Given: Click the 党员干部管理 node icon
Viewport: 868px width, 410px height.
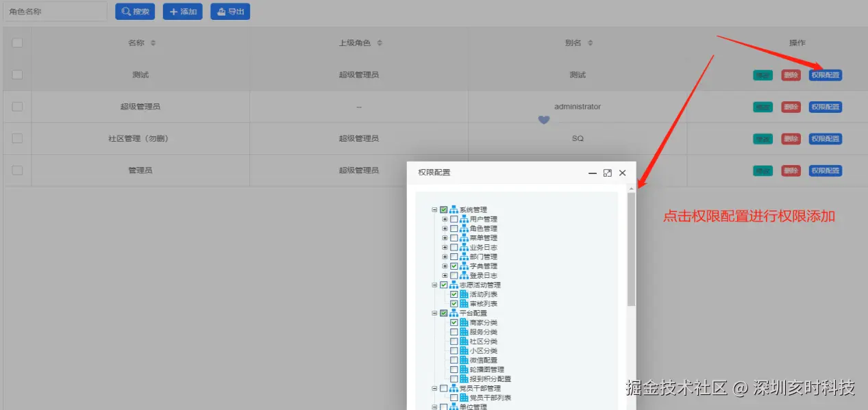Looking at the screenshot, I should point(454,388).
